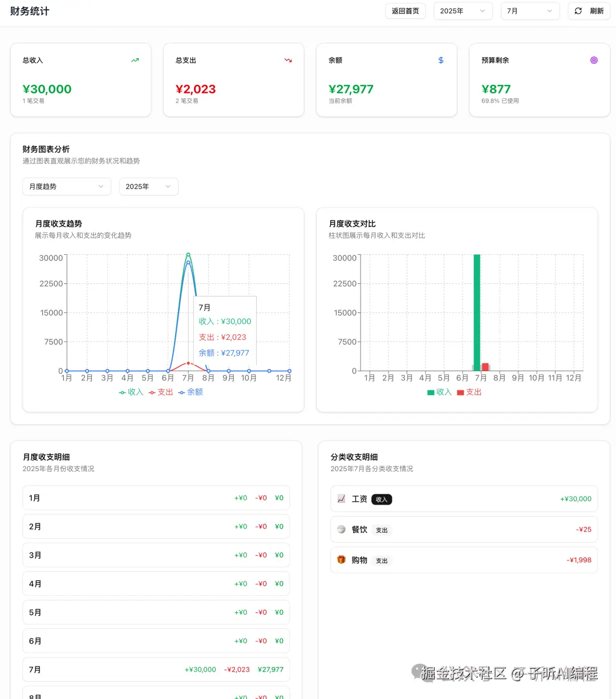This screenshot has height=699, width=616.
Task: Select the 3月 row in monthly details
Action: (156, 555)
